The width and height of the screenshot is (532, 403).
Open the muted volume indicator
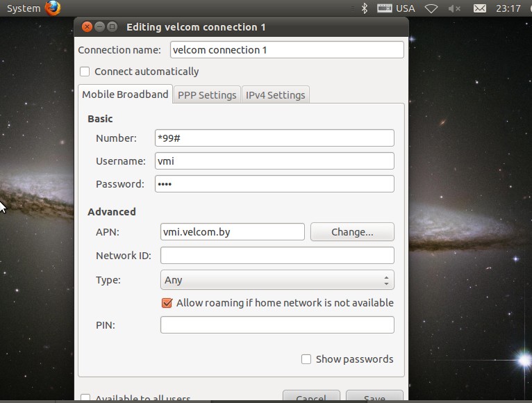(454, 8)
